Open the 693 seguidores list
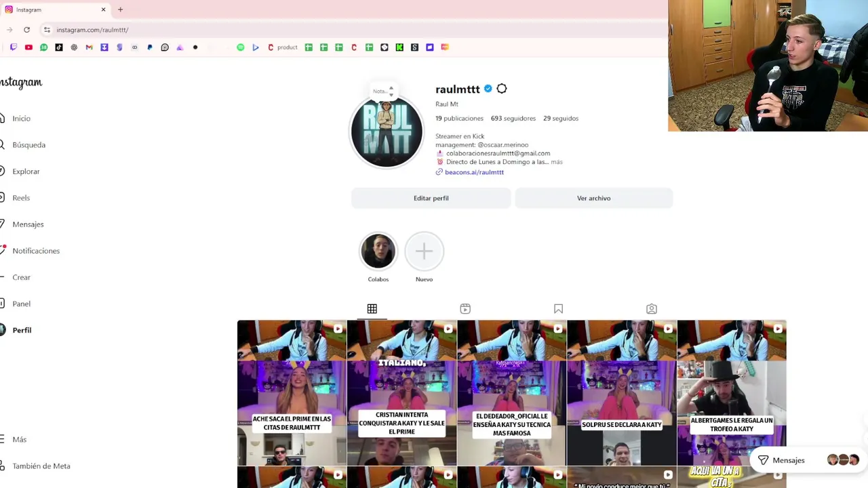Image resolution: width=868 pixels, height=488 pixels. tap(513, 119)
